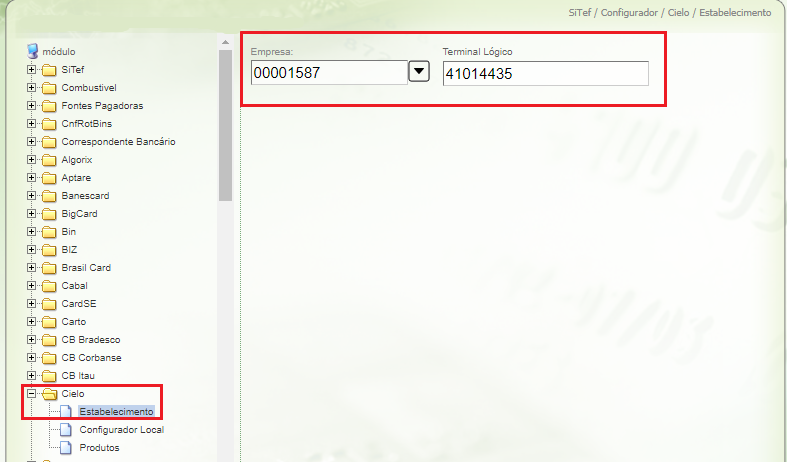Click the SiTef folder icon
This screenshot has width=787, height=462.
point(49,70)
